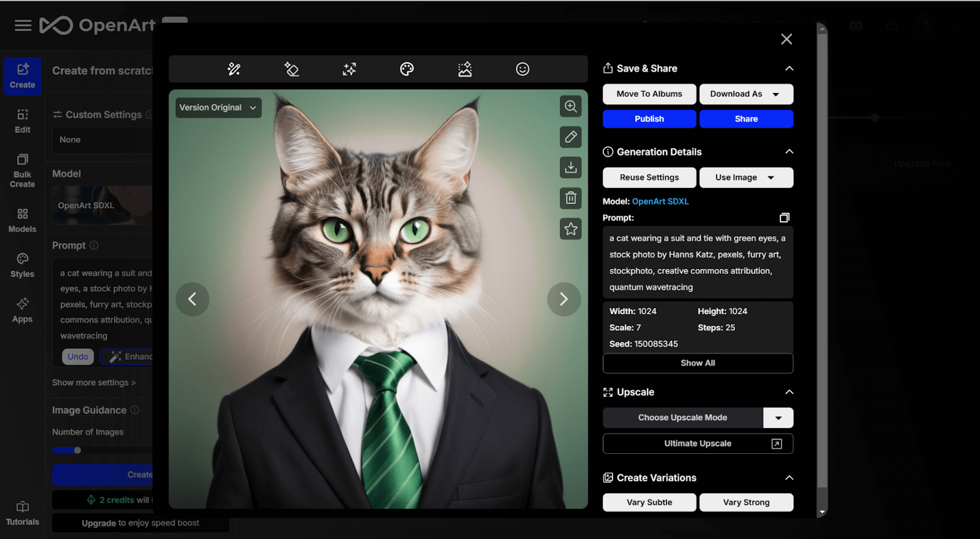The width and height of the screenshot is (980, 539).
Task: Click the magic wand edit icon
Action: [234, 69]
